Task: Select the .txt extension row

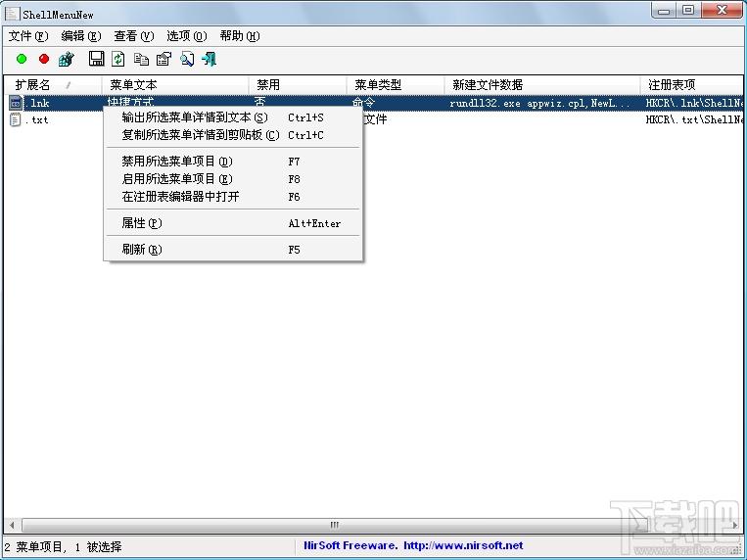Action: click(x=374, y=119)
